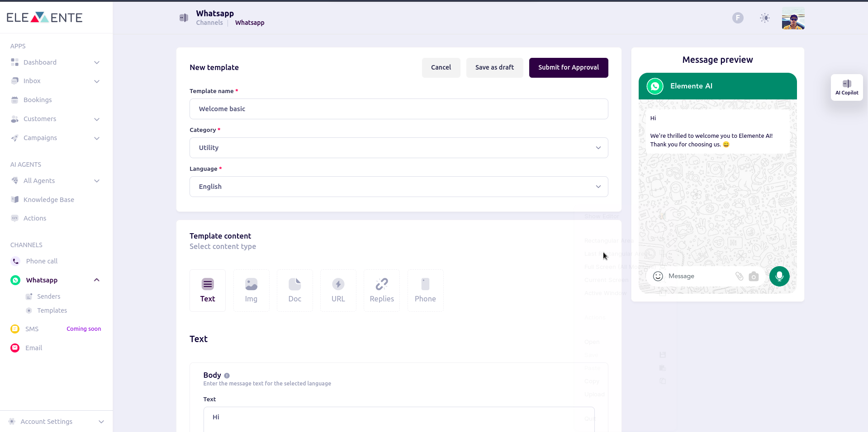Image resolution: width=868 pixels, height=432 pixels.
Task: Click the green microphone button in preview
Action: pyautogui.click(x=779, y=276)
